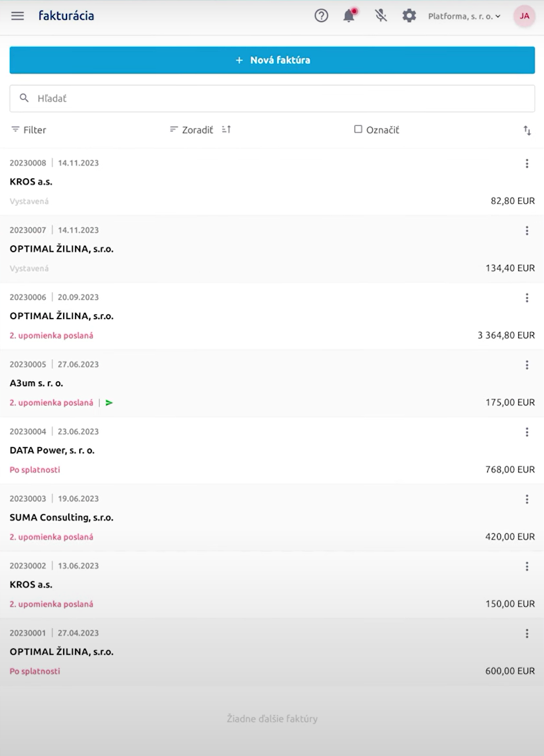Click the green sent arrow on A3um invoice

click(109, 403)
